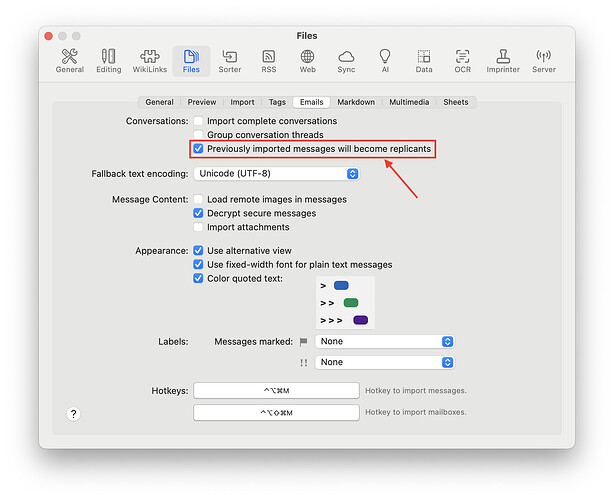
Task: Enable Import complete conversations checkbox
Action: [198, 121]
